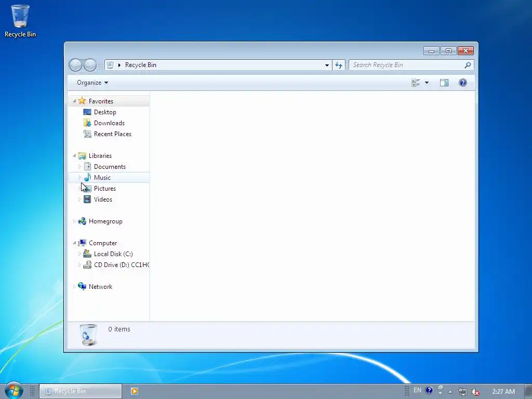This screenshot has height=399, width=532.
Task: Expand the Homegroup node
Action: point(74,221)
